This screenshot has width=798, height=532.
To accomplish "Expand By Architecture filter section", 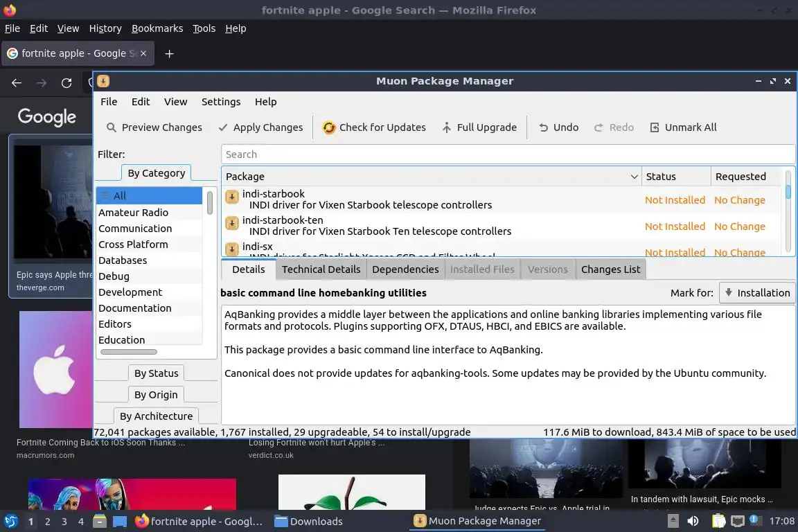I will 157,416.
